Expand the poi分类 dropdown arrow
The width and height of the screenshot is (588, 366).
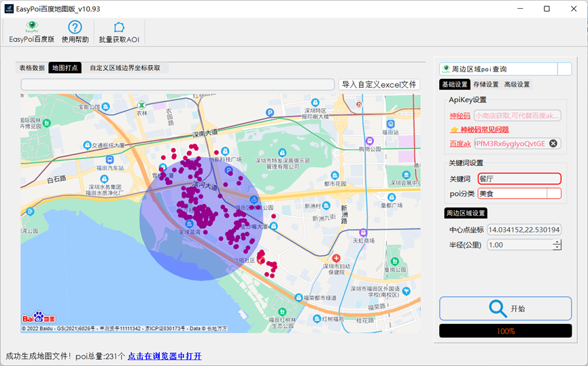[x=554, y=194]
